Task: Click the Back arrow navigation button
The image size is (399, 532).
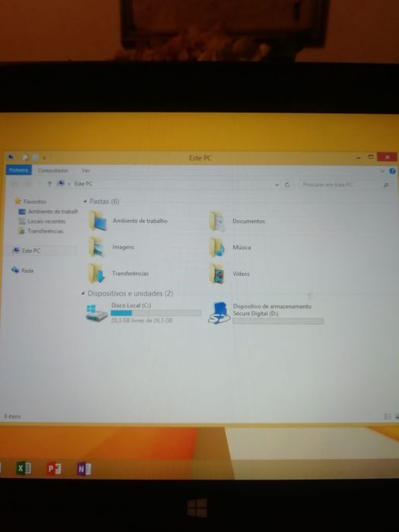Action: (x=14, y=184)
